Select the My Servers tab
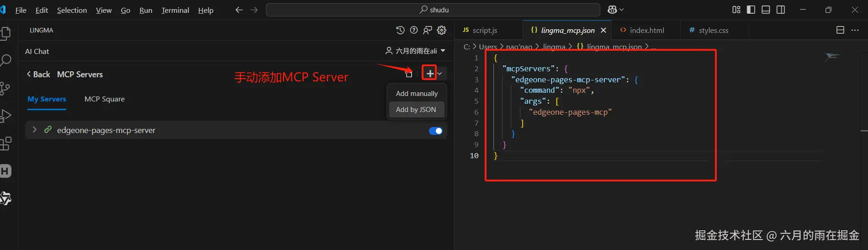Image resolution: width=868 pixels, height=250 pixels. pos(47,99)
